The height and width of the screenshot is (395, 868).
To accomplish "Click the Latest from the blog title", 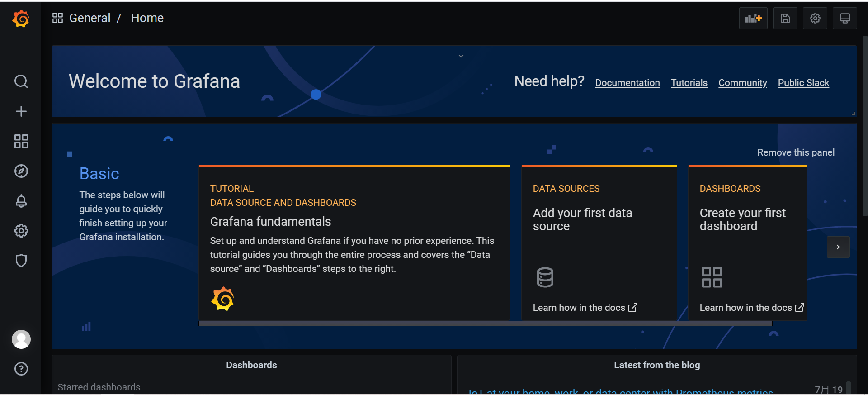I will [x=657, y=365].
